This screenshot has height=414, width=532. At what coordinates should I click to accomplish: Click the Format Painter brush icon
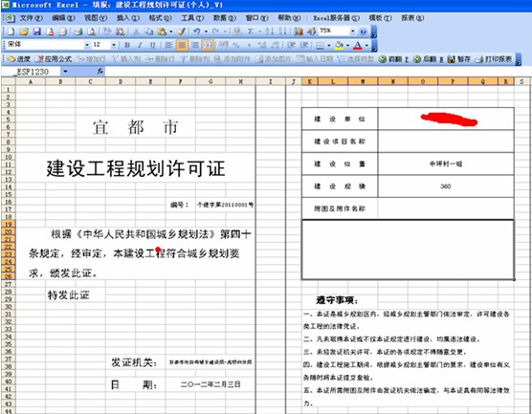(182, 32)
